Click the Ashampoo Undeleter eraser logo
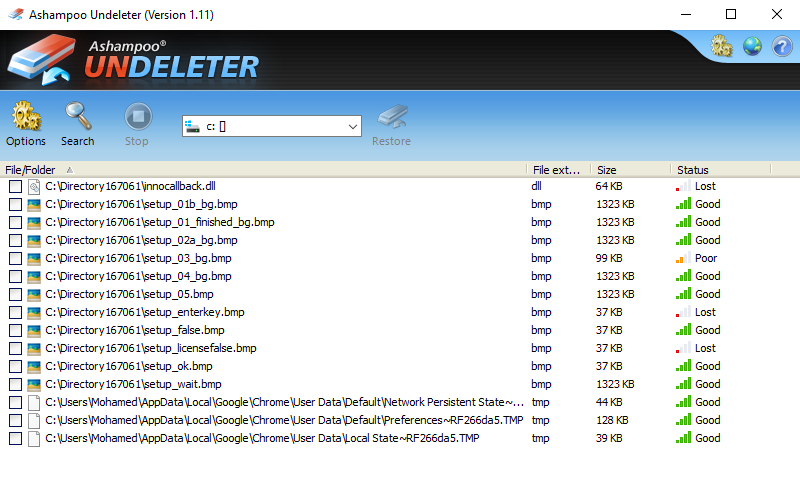800x480 pixels. 42,59
